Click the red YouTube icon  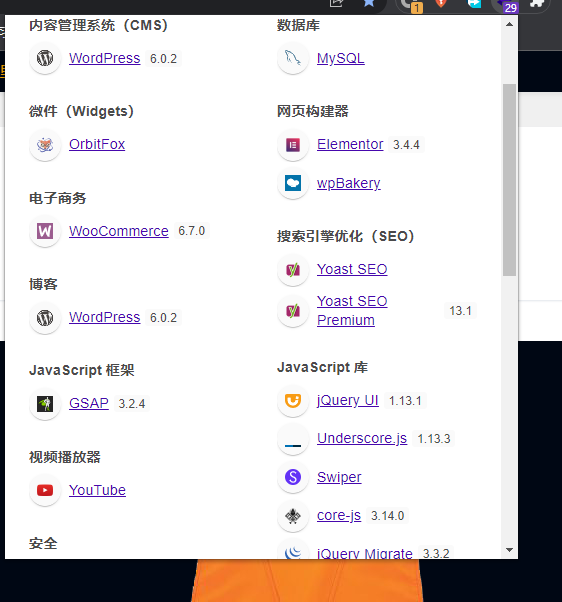pyautogui.click(x=45, y=490)
